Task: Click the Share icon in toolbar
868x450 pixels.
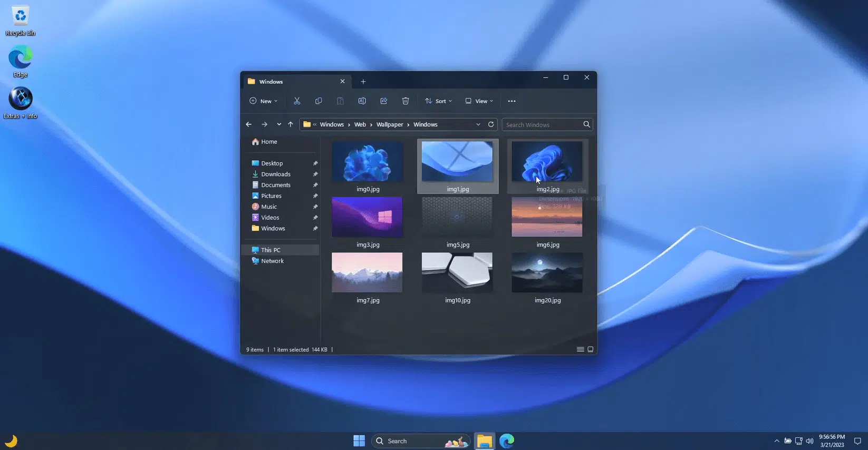Action: 383,101
